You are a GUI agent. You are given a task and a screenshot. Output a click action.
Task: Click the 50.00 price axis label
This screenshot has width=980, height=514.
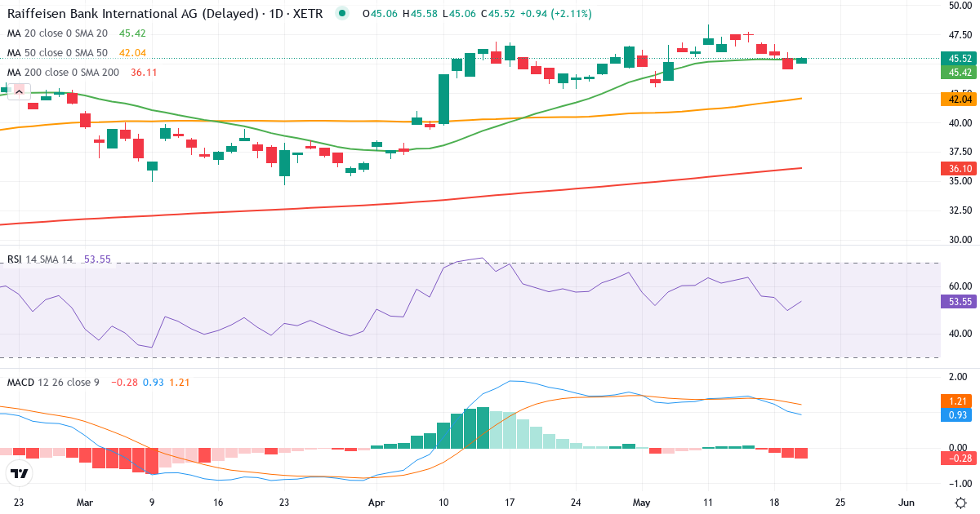pyautogui.click(x=959, y=6)
